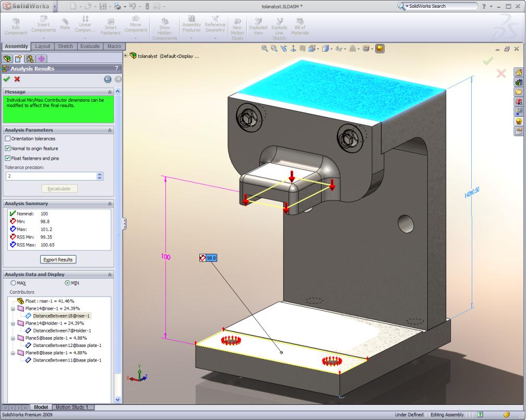The image size is (526, 420).
Task: Collapse the Analysis Summary section
Action: click(110, 203)
